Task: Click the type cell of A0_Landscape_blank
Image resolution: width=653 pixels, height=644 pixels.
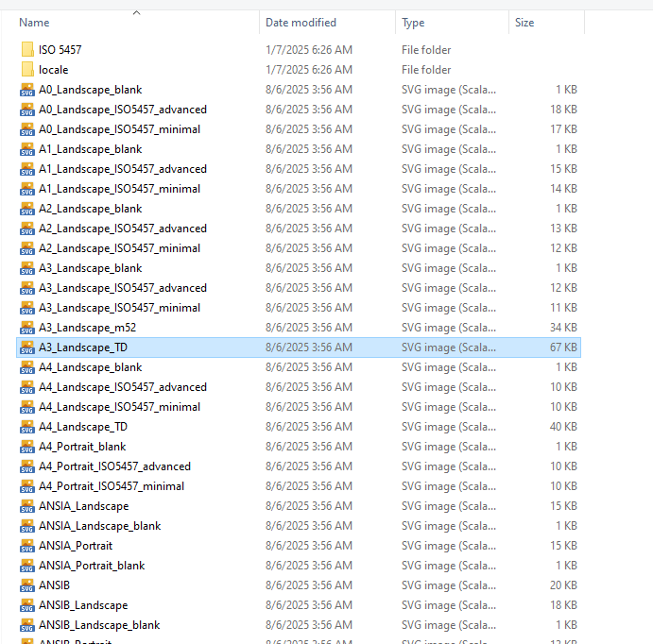Action: 449,90
